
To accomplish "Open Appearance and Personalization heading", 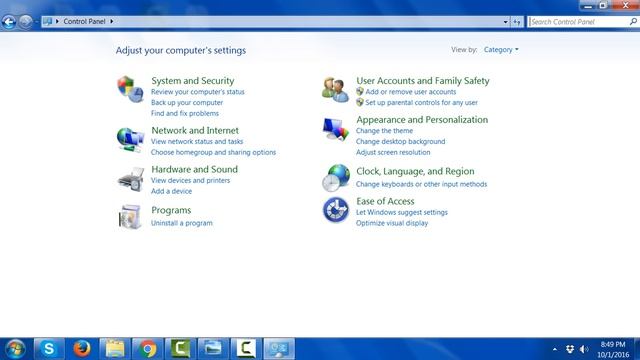I will tap(422, 120).
